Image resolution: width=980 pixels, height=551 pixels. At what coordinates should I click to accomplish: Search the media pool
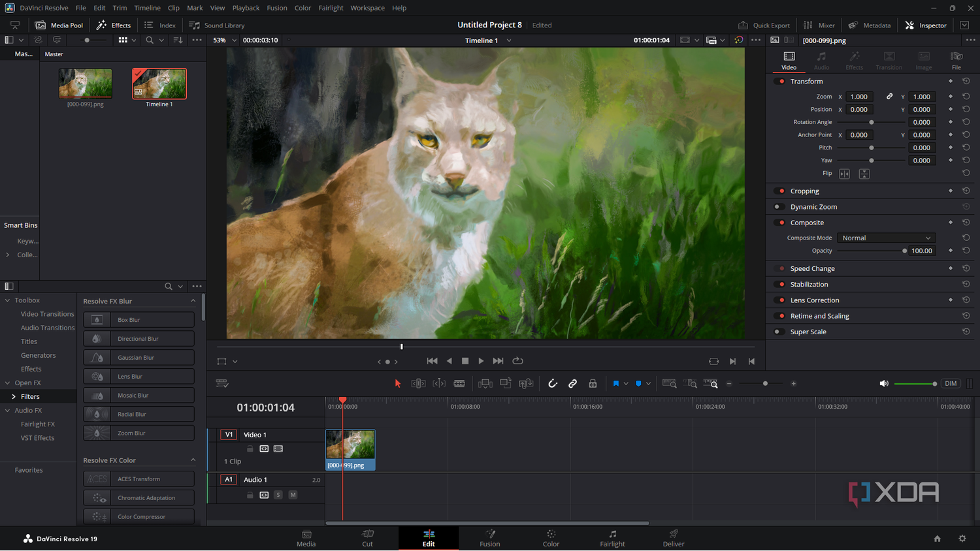tap(150, 40)
